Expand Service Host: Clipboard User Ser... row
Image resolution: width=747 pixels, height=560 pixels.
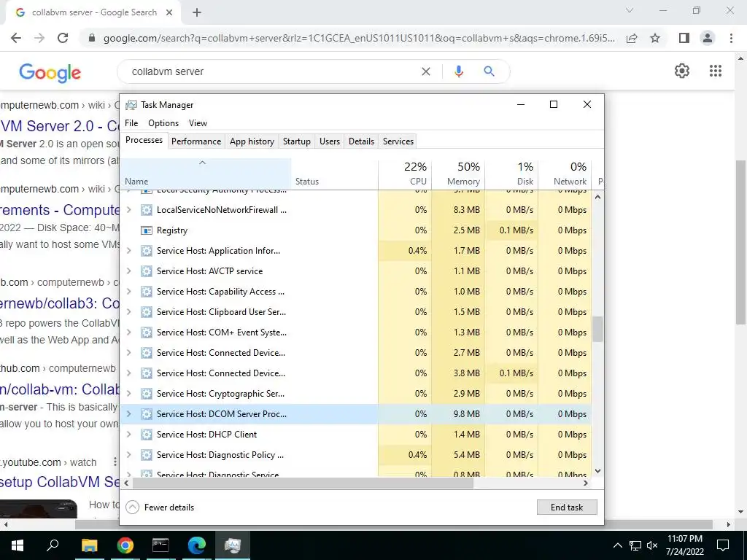(128, 312)
